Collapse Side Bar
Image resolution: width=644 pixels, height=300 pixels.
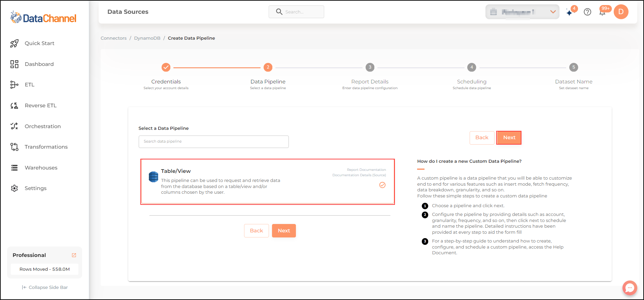[45, 288]
